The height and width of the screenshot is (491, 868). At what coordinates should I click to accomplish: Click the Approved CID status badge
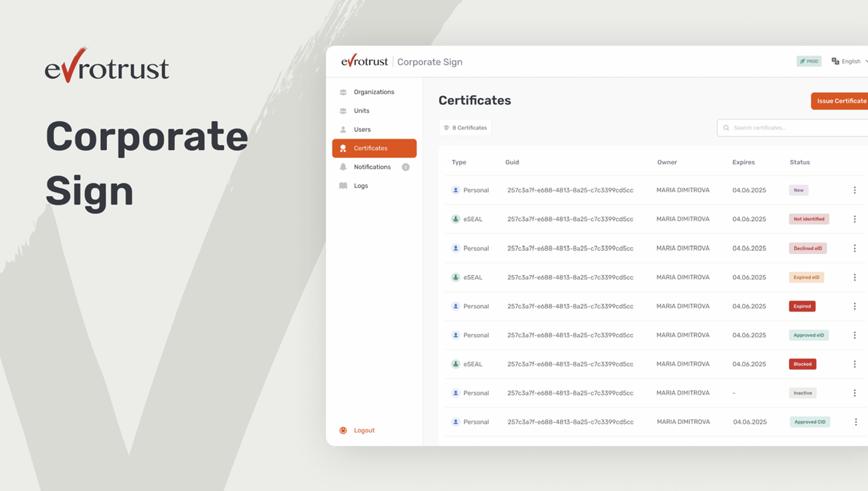[810, 422]
